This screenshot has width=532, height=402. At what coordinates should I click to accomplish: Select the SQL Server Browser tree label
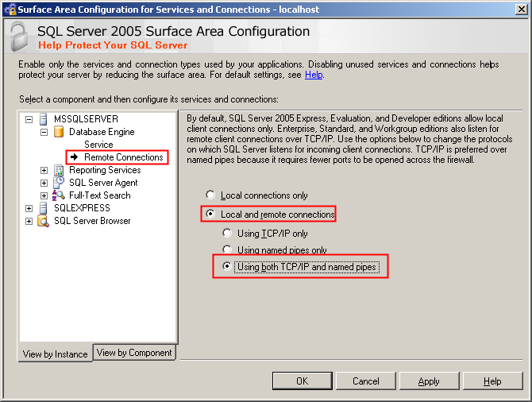(x=92, y=221)
